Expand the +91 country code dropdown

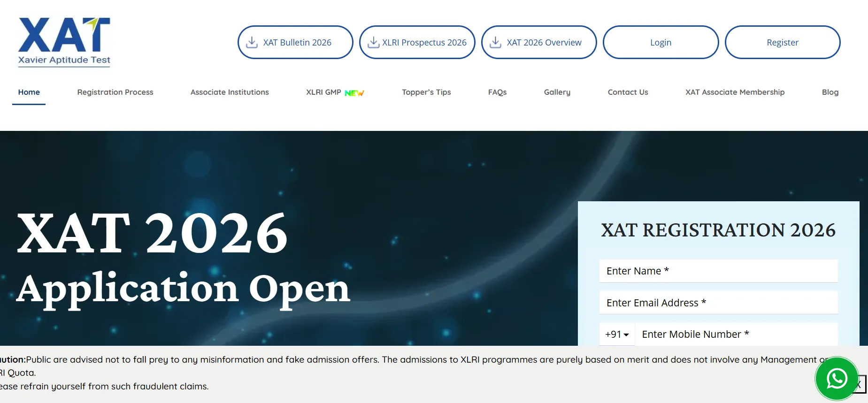tap(617, 335)
